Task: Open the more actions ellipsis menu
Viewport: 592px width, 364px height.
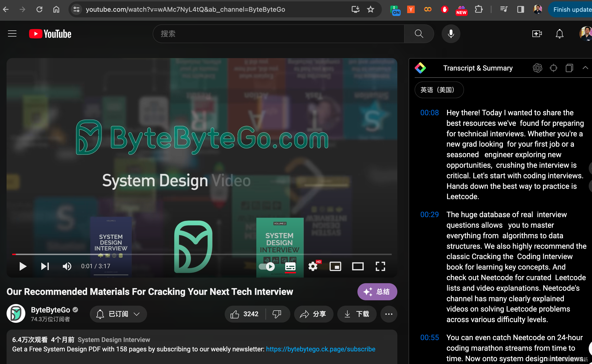Action: click(389, 314)
